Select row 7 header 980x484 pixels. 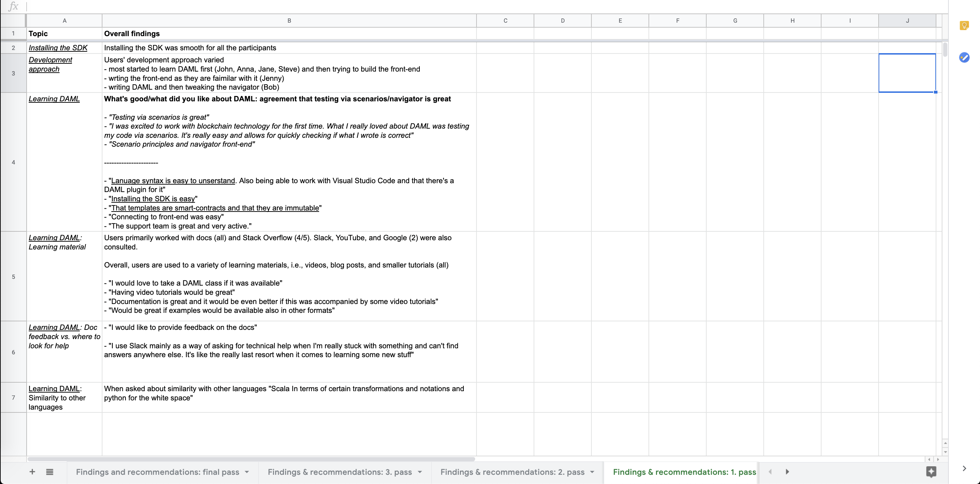13,398
